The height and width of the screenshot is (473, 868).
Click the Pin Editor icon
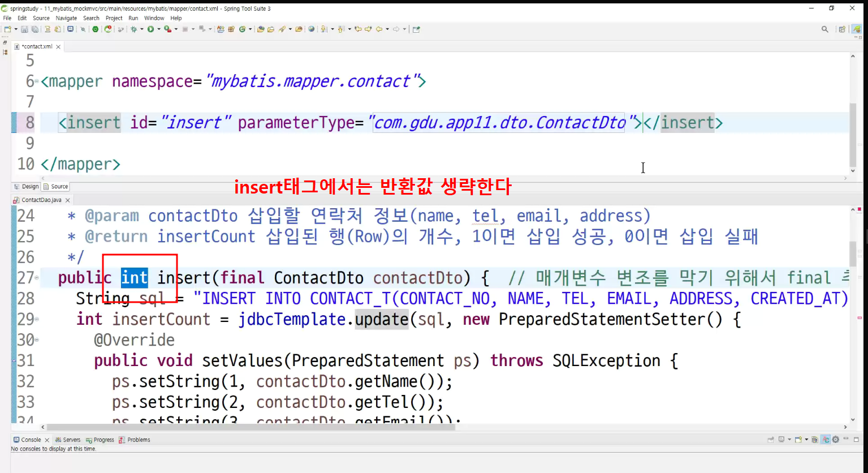(x=417, y=29)
